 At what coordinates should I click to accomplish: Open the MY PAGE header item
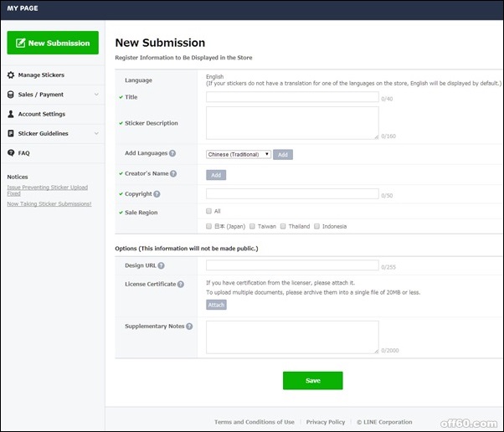point(24,9)
